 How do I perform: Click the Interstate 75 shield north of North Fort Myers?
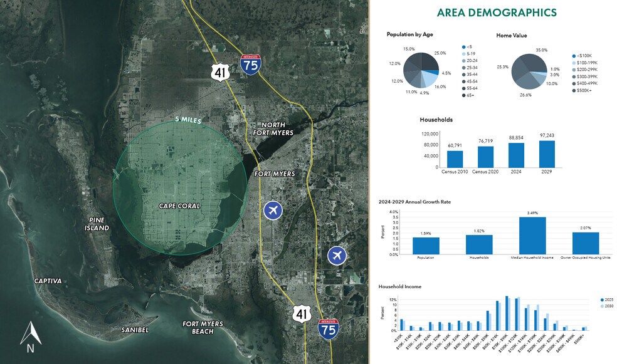[x=251, y=65]
